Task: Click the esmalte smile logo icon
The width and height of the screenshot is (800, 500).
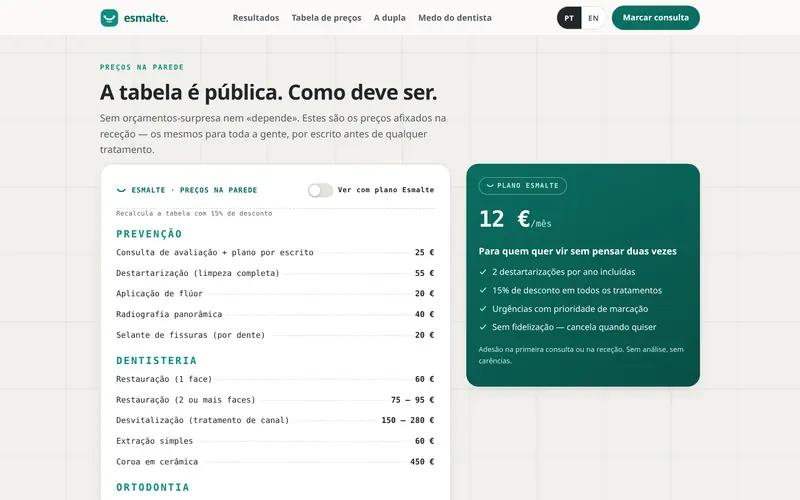Action: [x=109, y=18]
